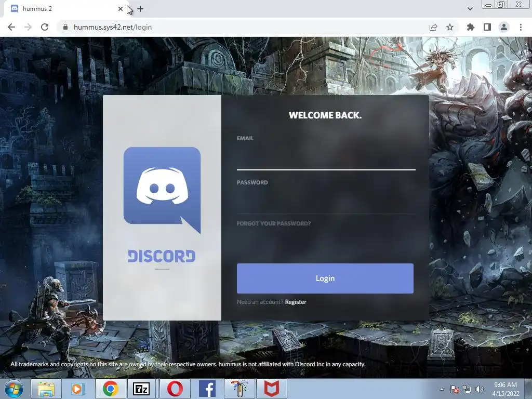Show hidden system tray icons

click(x=442, y=389)
